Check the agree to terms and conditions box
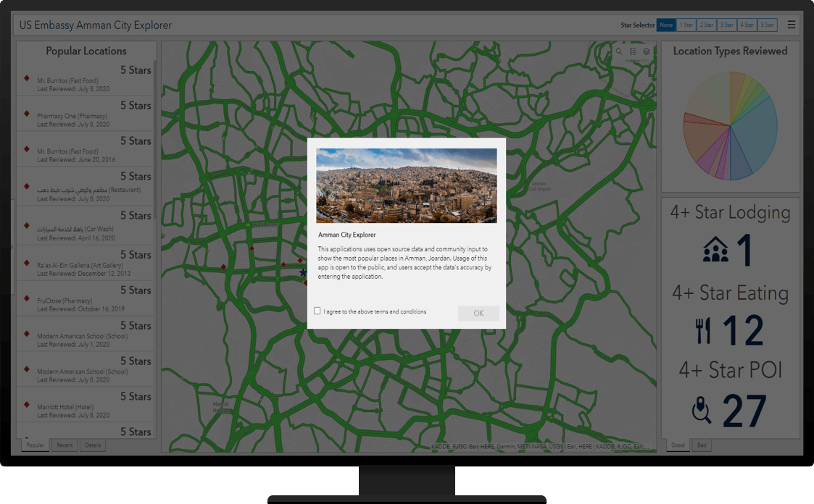Image resolution: width=814 pixels, height=504 pixels. point(317,311)
